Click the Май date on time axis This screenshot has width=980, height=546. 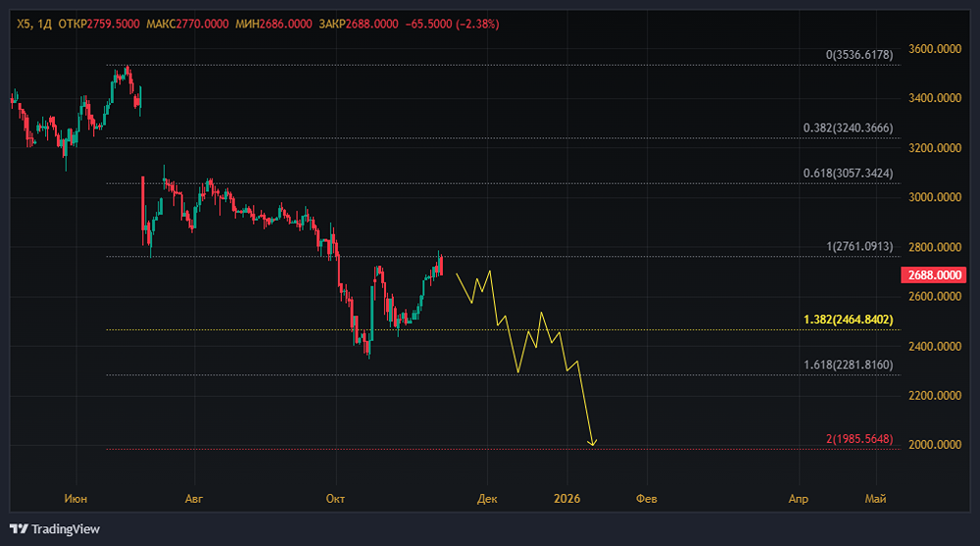click(x=875, y=499)
